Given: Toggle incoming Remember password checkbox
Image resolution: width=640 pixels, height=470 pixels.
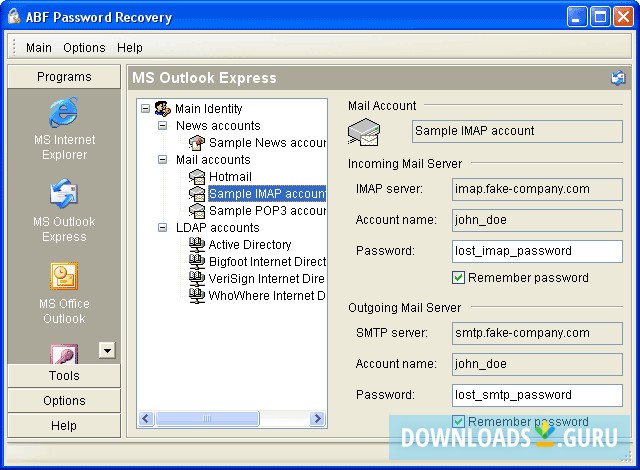Looking at the screenshot, I should click(458, 278).
